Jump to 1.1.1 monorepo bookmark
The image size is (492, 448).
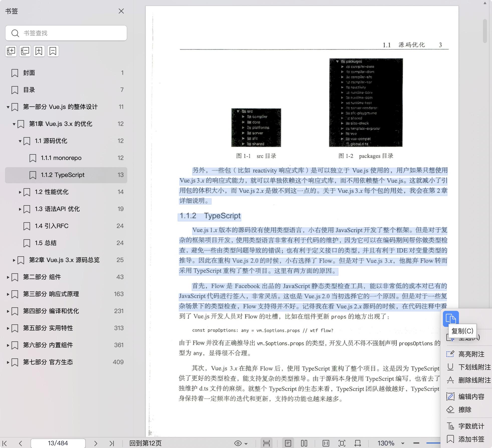[66, 158]
